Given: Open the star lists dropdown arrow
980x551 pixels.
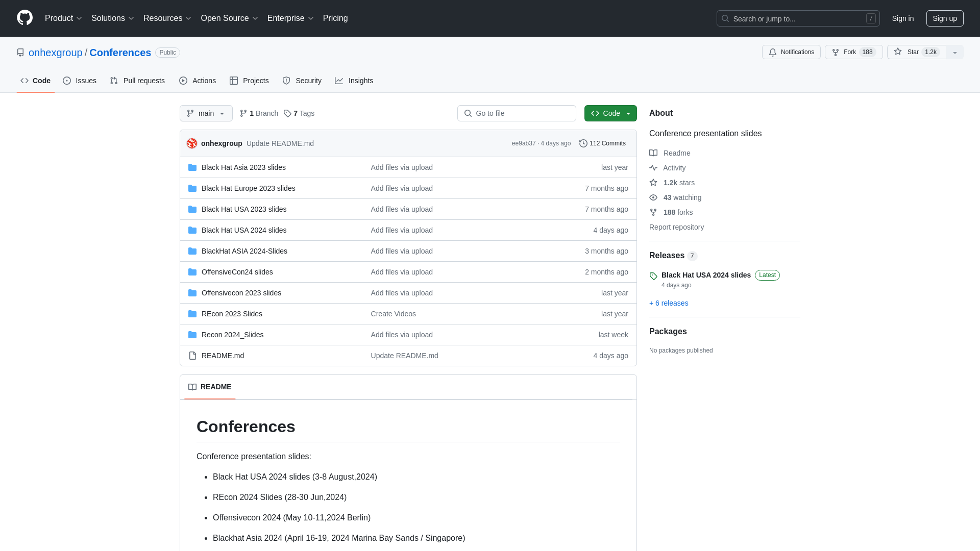Looking at the screenshot, I should 955,52.
